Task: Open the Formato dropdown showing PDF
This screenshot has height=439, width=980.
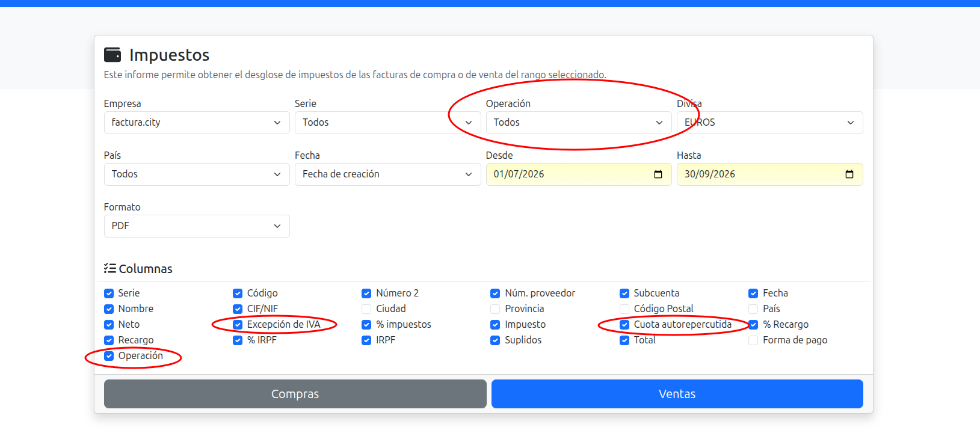Action: pos(197,226)
